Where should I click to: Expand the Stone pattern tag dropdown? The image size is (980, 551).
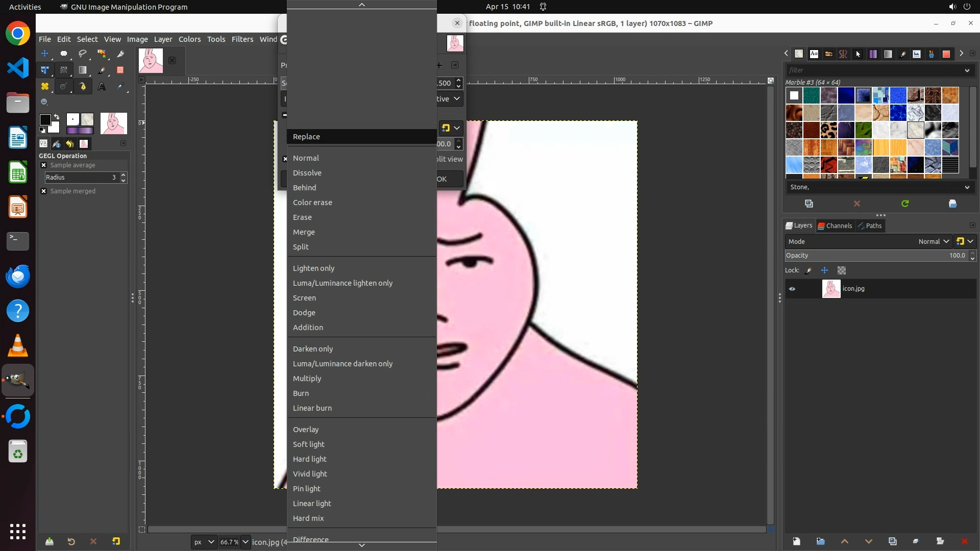(967, 187)
